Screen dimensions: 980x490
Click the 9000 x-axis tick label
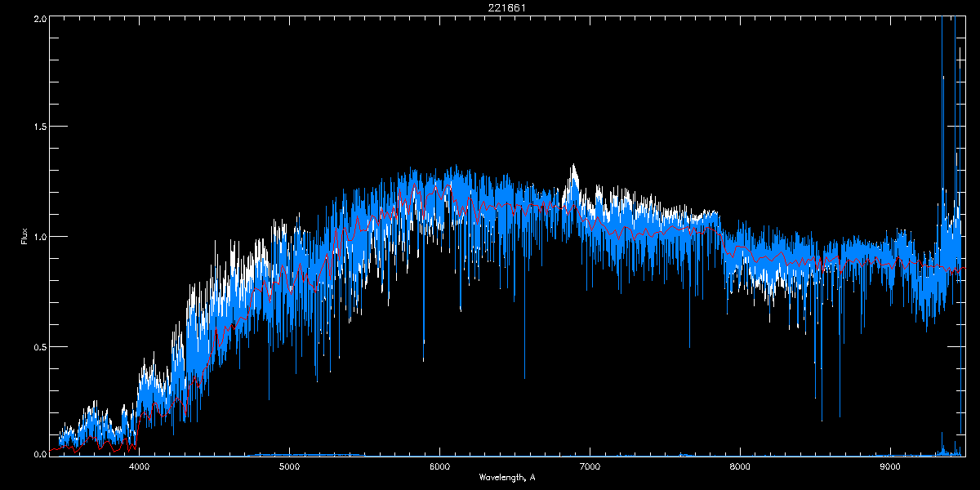[x=890, y=467]
